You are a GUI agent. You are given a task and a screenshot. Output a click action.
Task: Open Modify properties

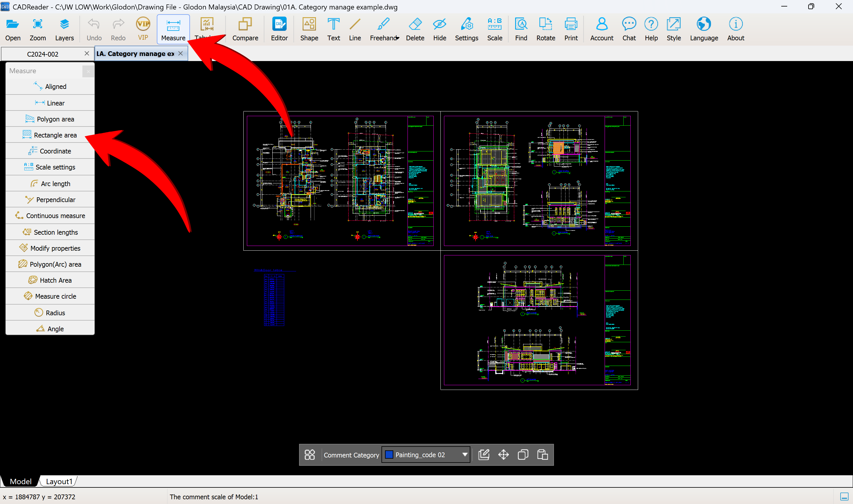point(50,248)
